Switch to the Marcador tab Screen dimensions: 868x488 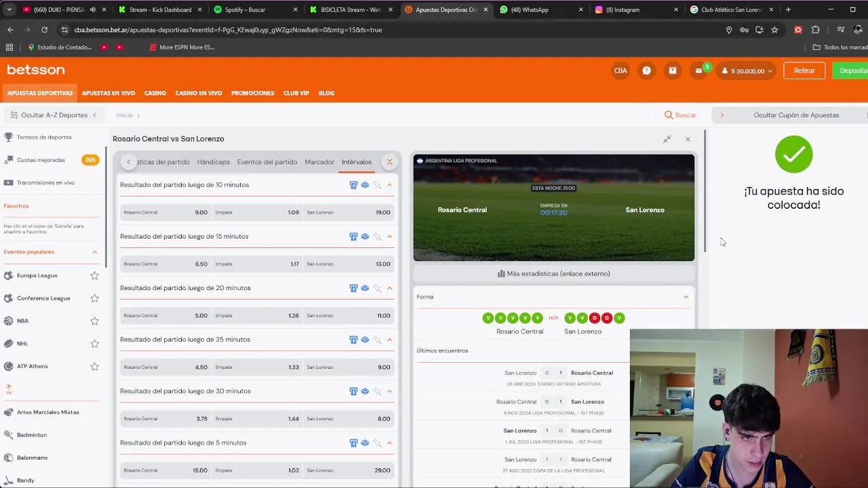319,162
